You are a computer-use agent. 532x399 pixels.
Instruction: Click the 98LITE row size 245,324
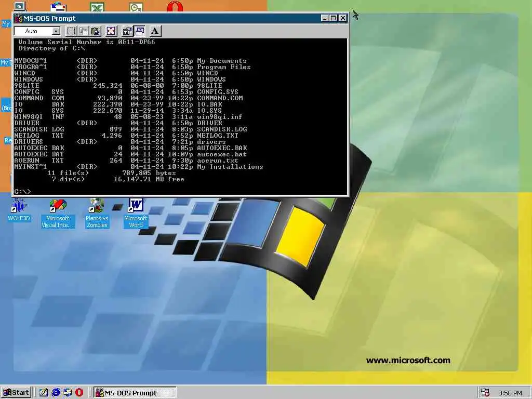point(108,86)
